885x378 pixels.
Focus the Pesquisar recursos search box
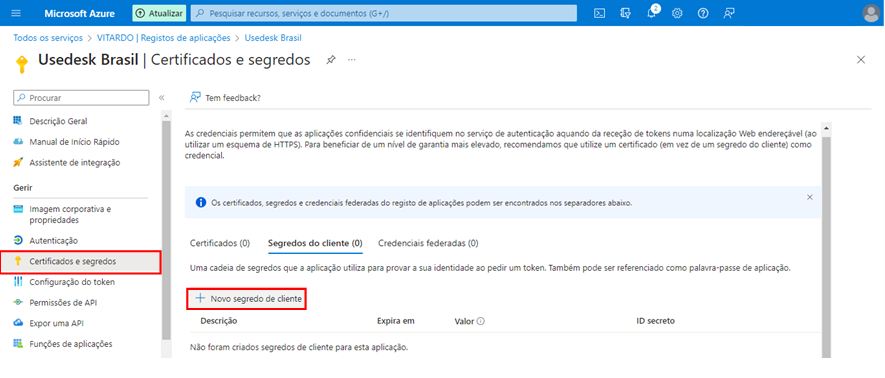pos(384,13)
